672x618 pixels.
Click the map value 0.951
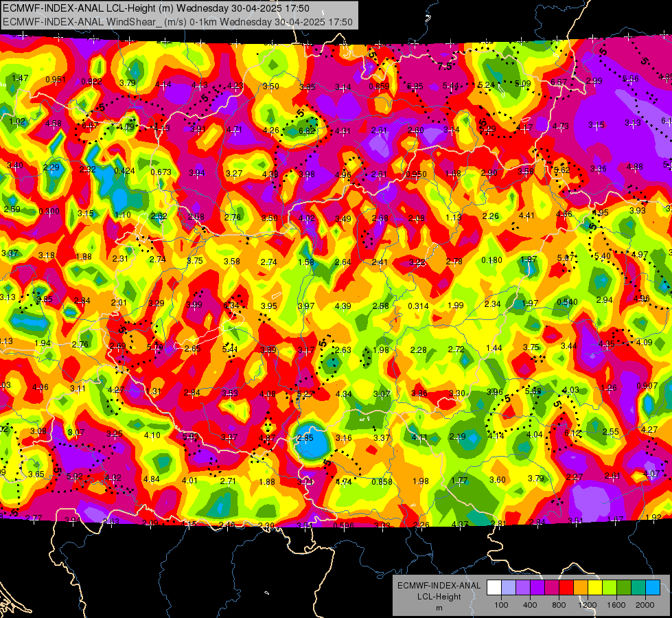pos(56,80)
